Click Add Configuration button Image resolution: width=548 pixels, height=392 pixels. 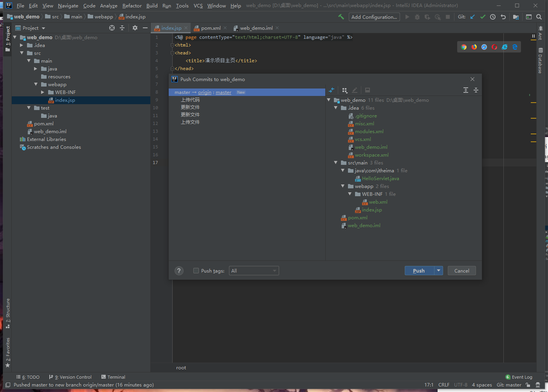click(x=374, y=17)
